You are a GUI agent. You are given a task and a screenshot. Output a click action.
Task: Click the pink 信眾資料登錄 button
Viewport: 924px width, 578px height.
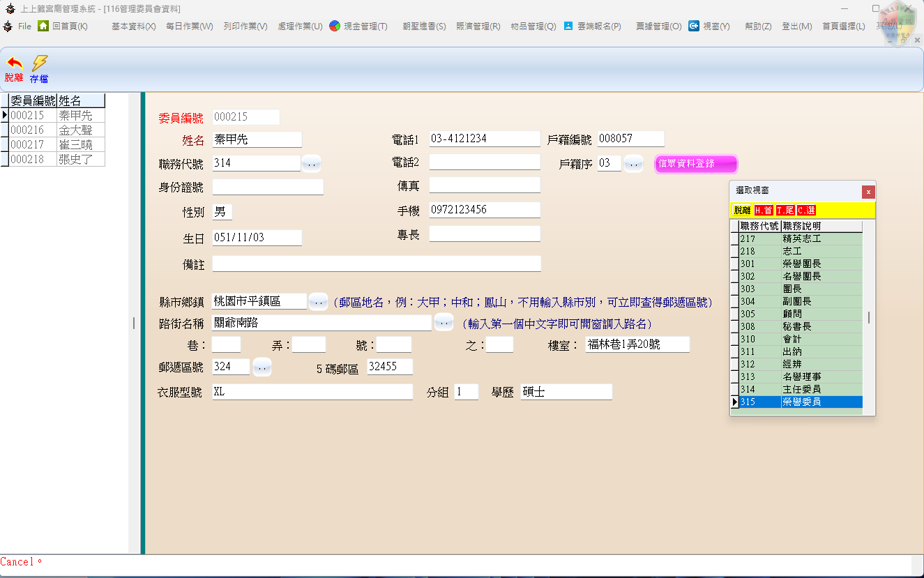coord(695,164)
